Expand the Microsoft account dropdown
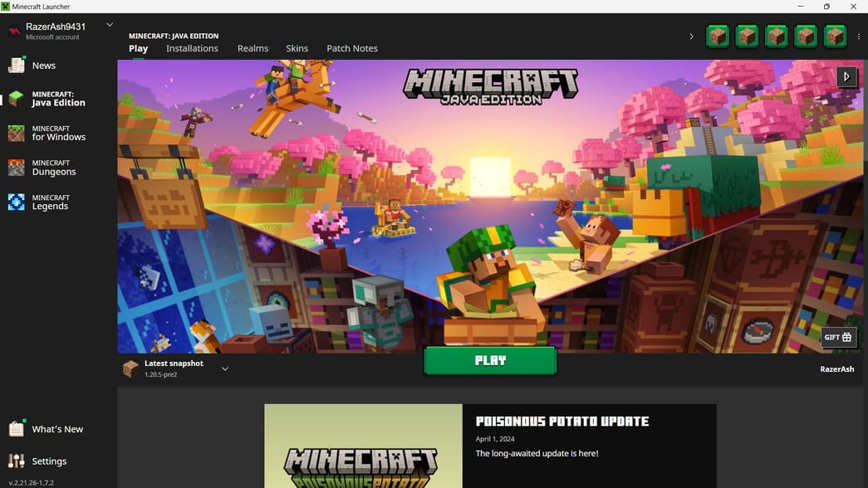The width and height of the screenshot is (868, 488). tap(109, 24)
